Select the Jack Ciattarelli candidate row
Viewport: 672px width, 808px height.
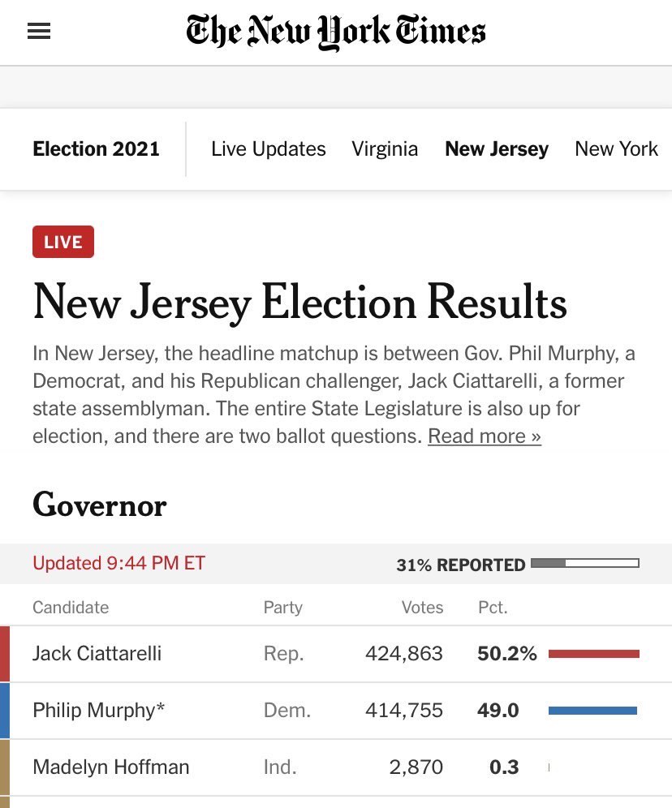336,654
